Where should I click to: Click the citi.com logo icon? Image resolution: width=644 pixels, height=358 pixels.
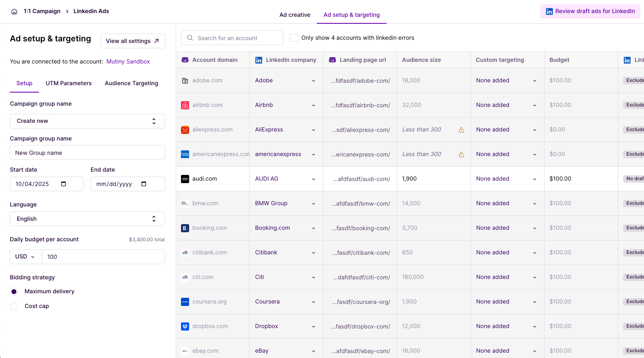[185, 277]
